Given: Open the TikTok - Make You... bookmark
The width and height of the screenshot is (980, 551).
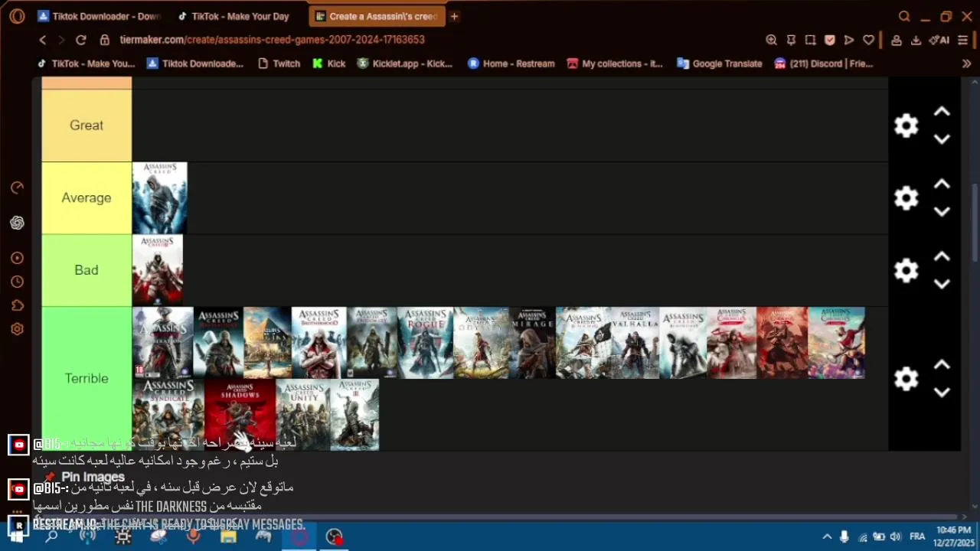Looking at the screenshot, I should pos(87,64).
